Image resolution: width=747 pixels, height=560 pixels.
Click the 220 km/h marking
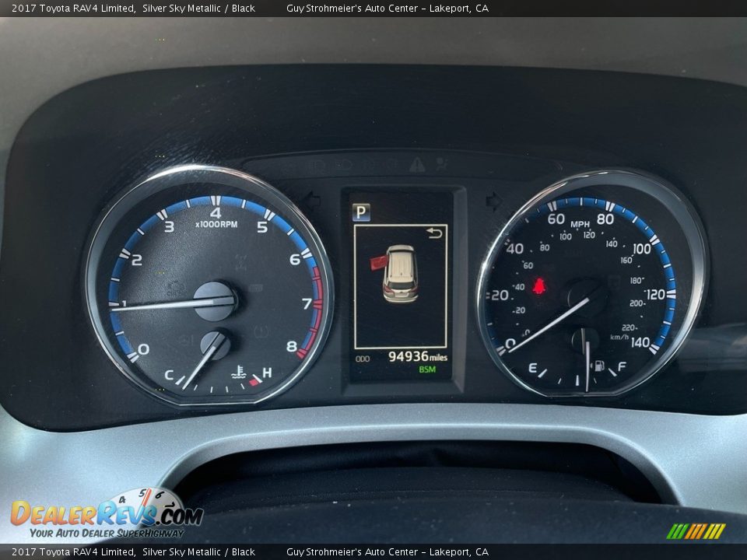(630, 327)
